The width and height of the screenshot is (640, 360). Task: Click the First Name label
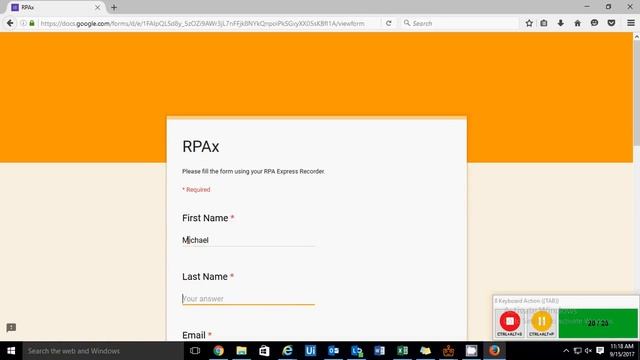[x=205, y=218]
